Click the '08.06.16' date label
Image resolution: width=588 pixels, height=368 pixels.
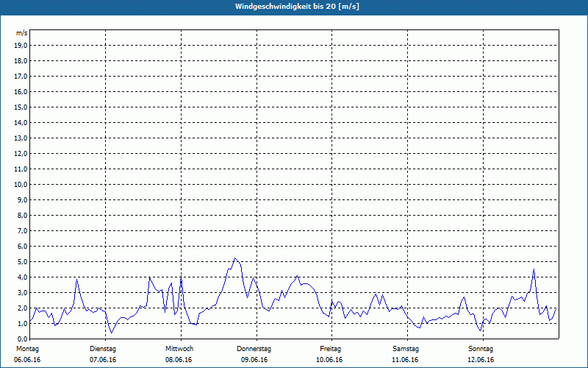pos(179,360)
